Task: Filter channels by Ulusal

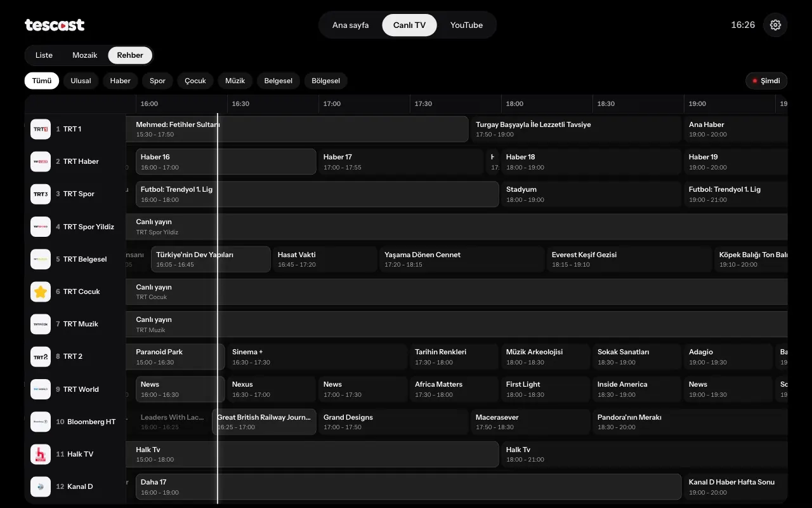Action: [x=81, y=81]
